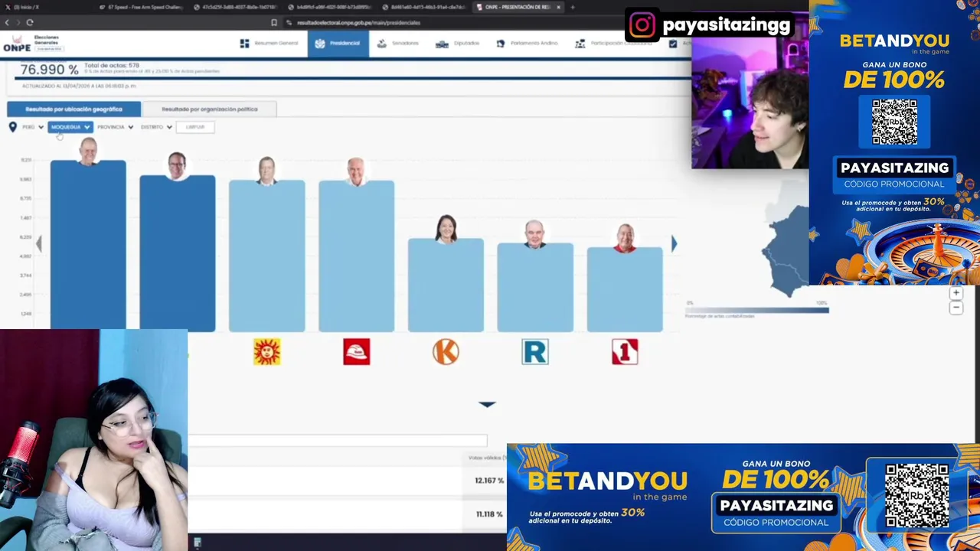Viewport: 980px width, 551px height.
Task: Go back with browser back arrow
Action: pyautogui.click(x=7, y=22)
